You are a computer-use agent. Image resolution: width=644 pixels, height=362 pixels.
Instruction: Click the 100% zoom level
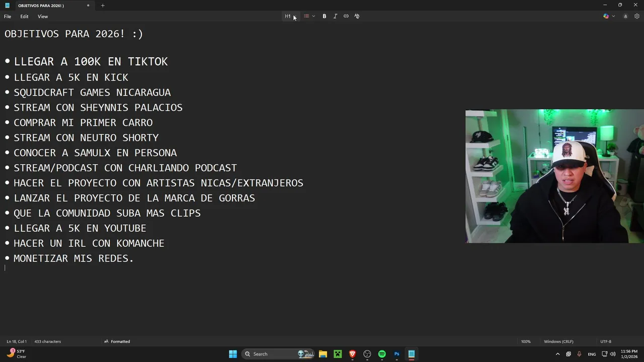click(526, 341)
